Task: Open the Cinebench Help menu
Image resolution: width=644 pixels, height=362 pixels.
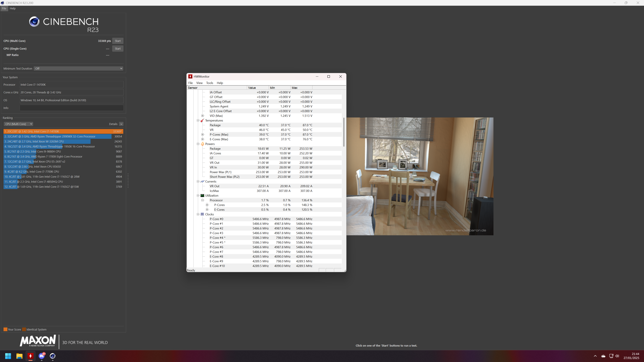Action: (x=13, y=8)
